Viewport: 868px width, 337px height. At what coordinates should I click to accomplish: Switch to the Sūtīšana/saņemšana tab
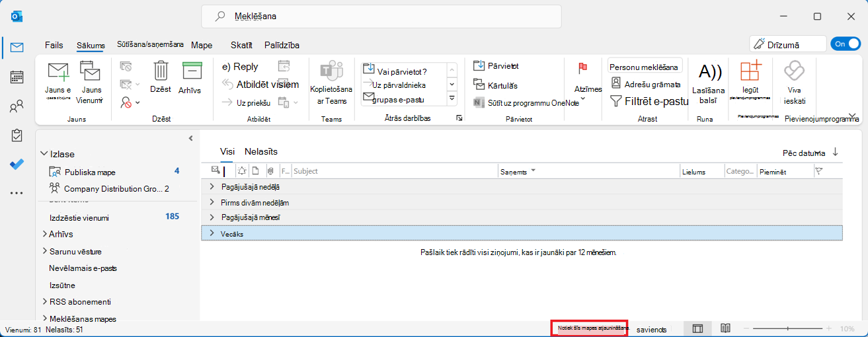pos(150,44)
